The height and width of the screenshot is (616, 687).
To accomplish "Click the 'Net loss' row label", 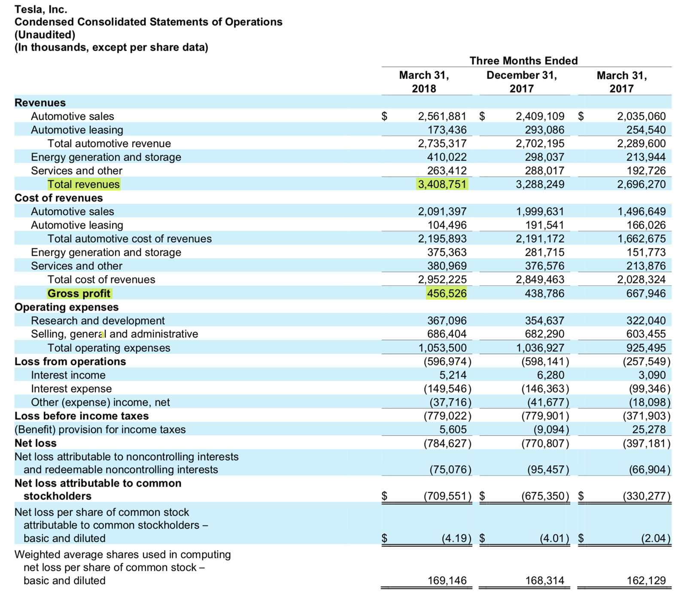I will 36,443.
